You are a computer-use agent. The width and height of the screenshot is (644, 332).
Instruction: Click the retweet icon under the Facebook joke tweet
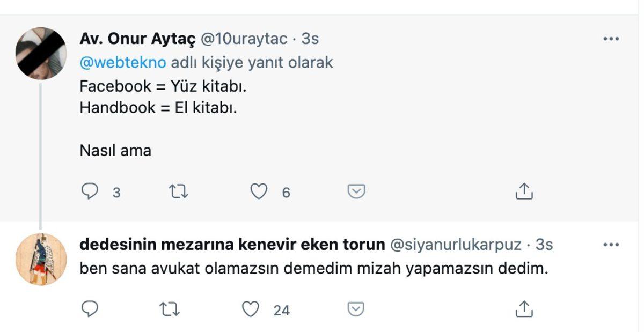179,190
